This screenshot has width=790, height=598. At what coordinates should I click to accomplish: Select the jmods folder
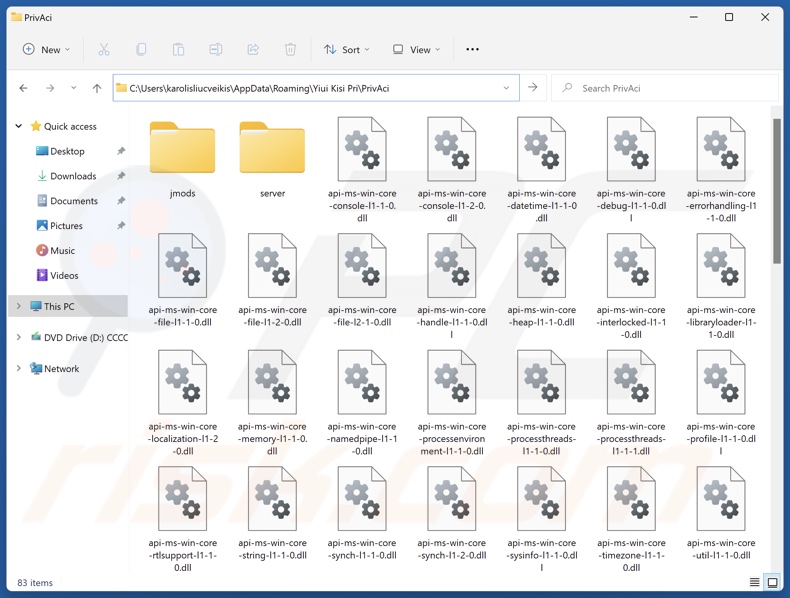[182, 148]
